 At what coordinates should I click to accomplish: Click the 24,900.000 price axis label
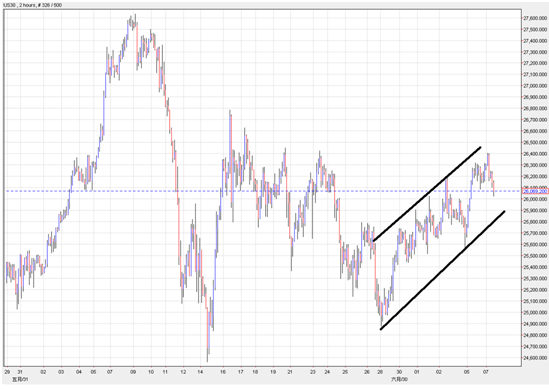[x=535, y=324]
